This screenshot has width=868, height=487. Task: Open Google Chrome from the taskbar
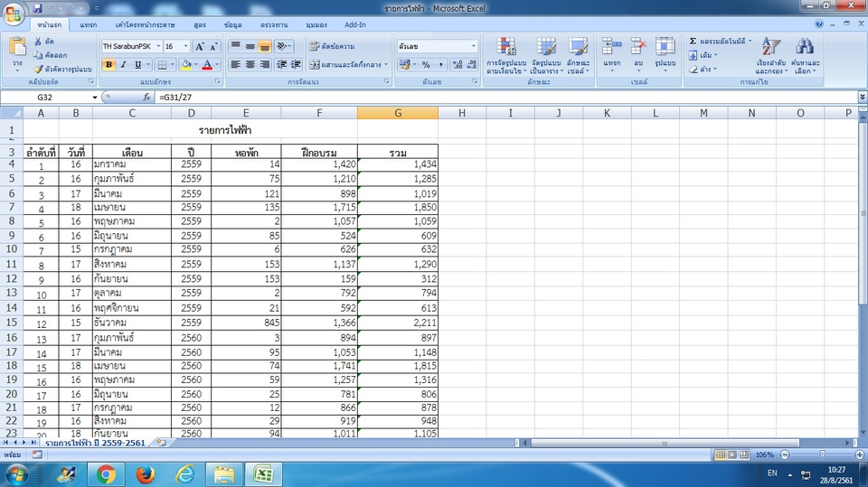106,475
